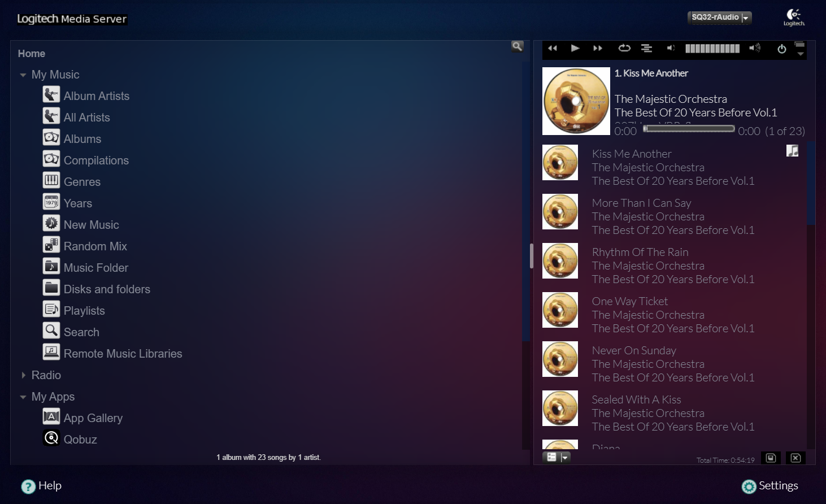Viewport: 826px width, 504px height.
Task: Skip to previous track with rewind button
Action: 553,48
